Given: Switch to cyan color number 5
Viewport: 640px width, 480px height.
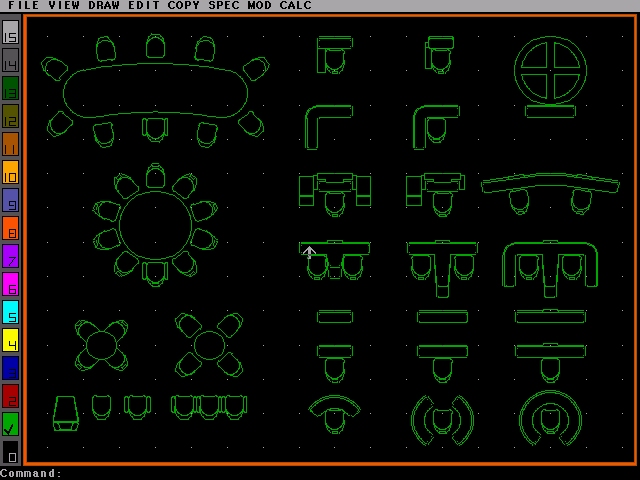Looking at the screenshot, I should click(10, 312).
